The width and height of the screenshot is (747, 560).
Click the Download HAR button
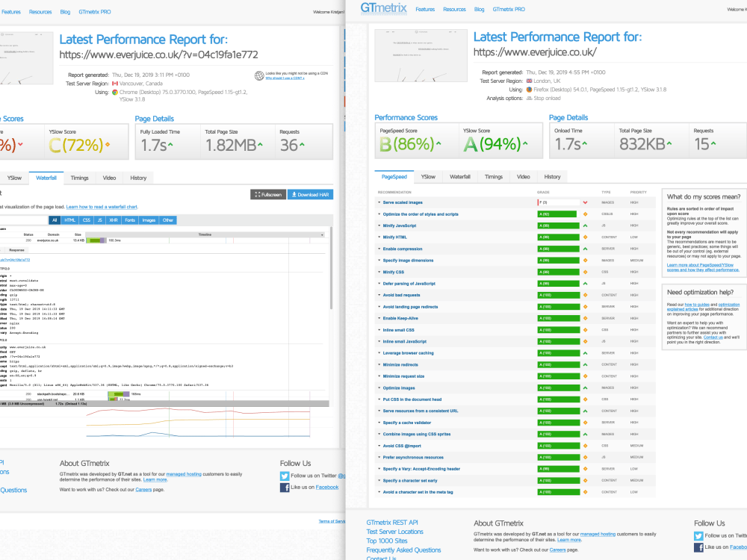pos(310,195)
